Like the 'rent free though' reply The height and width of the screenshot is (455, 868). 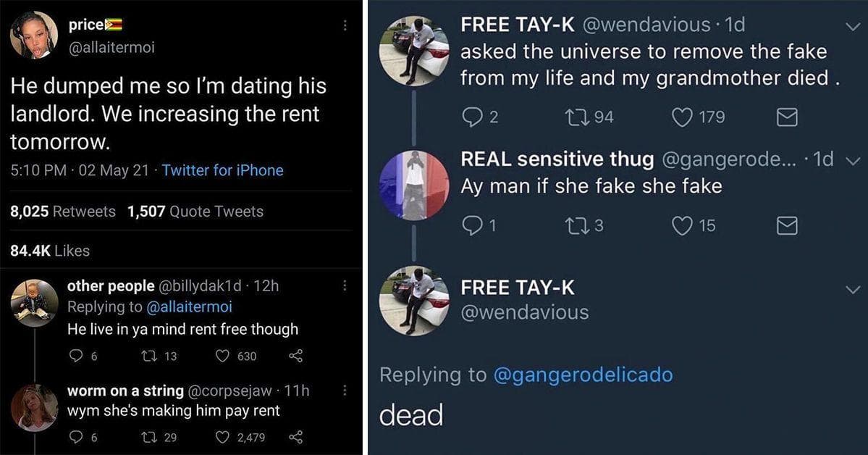pos(223,356)
